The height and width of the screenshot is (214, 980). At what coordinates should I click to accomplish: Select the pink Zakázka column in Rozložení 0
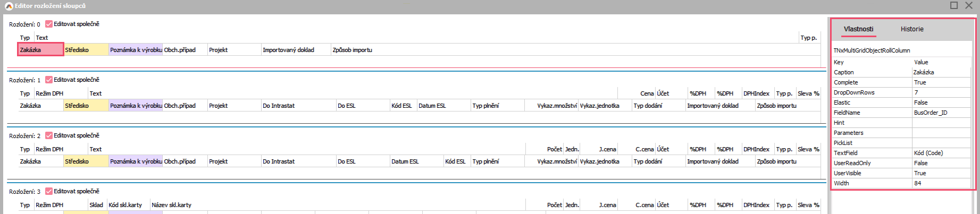[41, 50]
